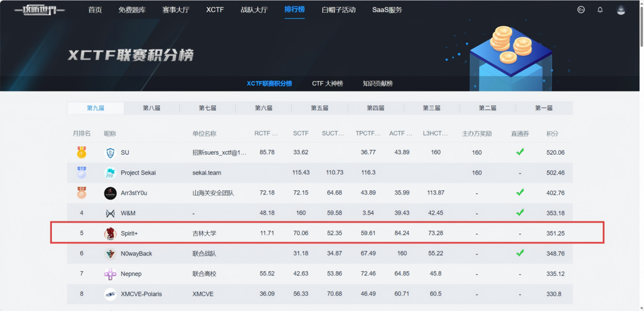Open the Project Sekai team name link
Viewport: 644px width, 311px height.
tap(138, 173)
